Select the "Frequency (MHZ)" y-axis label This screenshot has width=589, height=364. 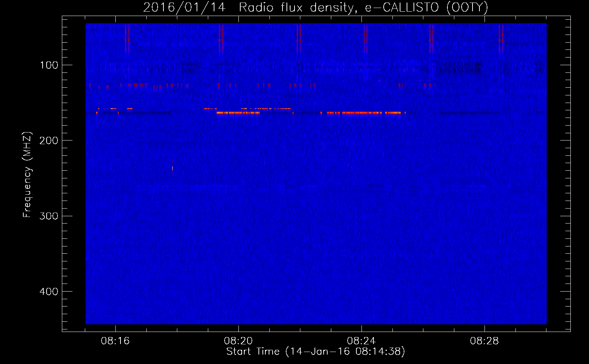coord(27,175)
